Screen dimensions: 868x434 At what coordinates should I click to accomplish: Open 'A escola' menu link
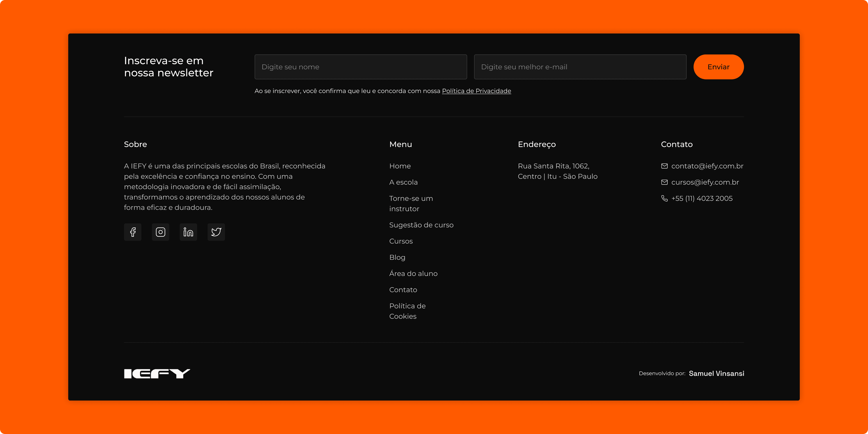coord(403,182)
